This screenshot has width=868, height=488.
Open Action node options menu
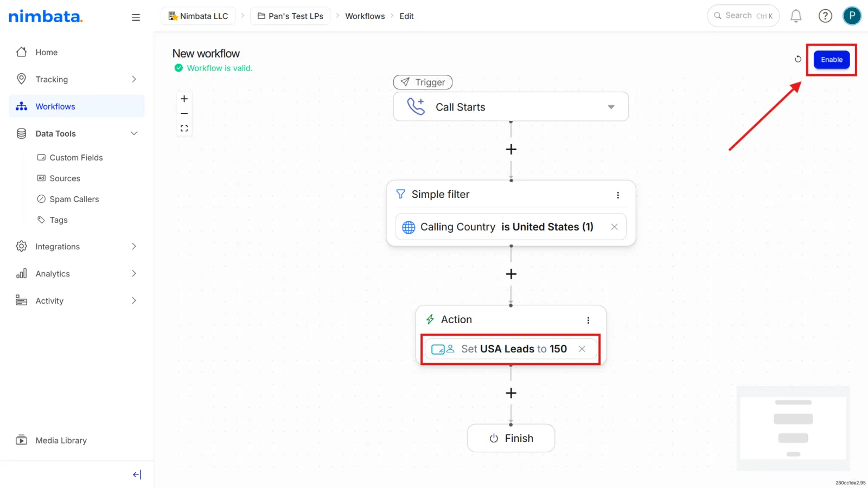coord(588,320)
